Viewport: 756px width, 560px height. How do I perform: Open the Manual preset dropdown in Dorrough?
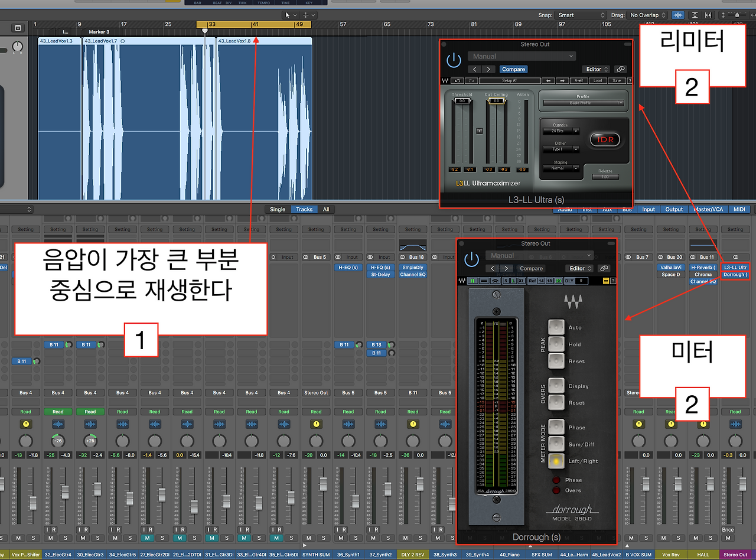click(539, 255)
